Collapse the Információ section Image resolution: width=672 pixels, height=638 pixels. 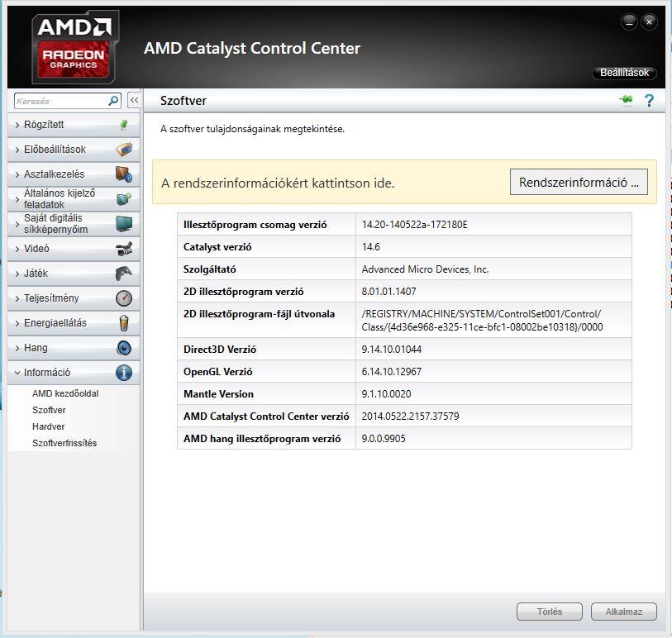(x=74, y=373)
